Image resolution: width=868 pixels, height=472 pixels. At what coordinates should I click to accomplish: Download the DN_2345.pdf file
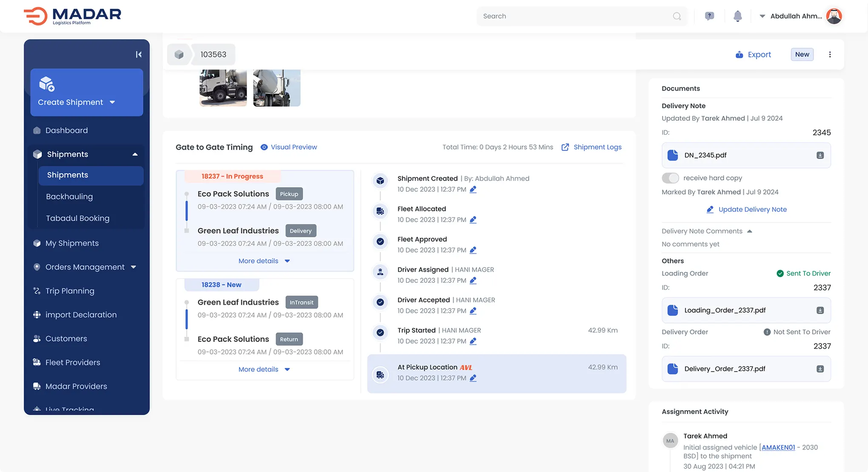click(820, 155)
